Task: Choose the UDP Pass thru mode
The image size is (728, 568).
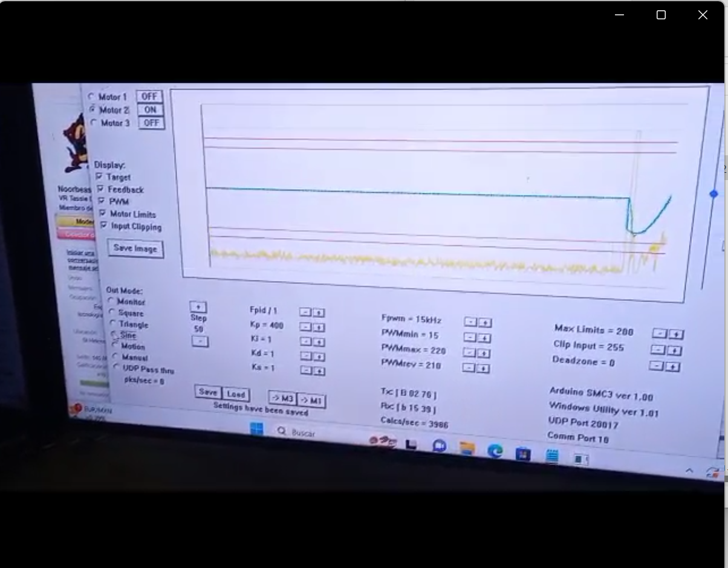Action: pos(117,367)
